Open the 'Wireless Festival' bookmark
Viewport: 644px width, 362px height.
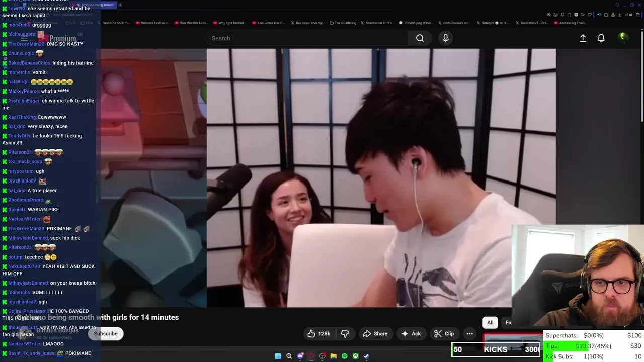click(x=153, y=23)
